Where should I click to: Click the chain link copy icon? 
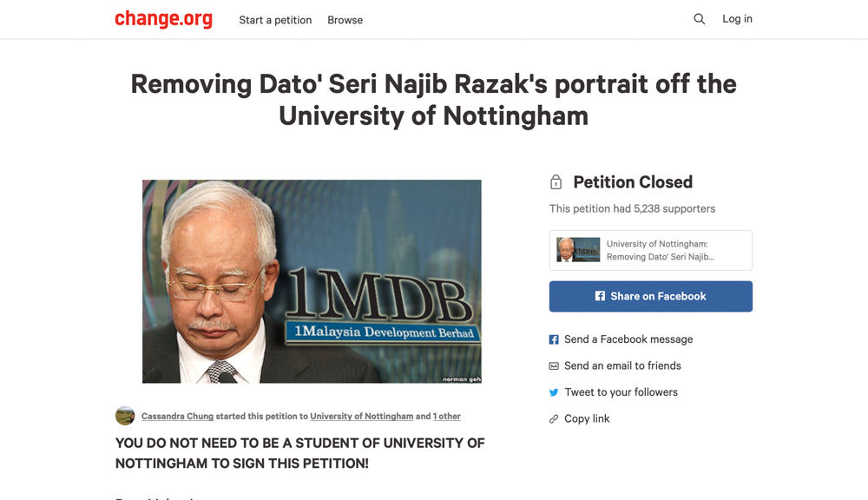[554, 419]
